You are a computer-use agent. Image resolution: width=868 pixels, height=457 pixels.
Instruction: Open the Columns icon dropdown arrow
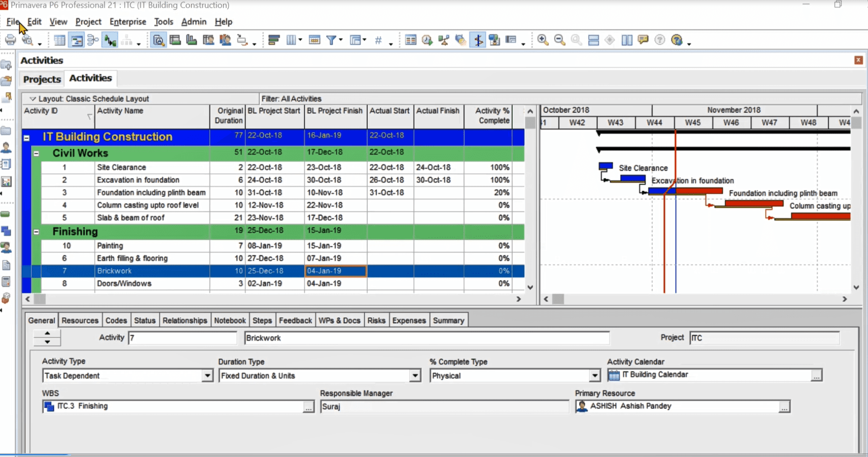pyautogui.click(x=301, y=40)
